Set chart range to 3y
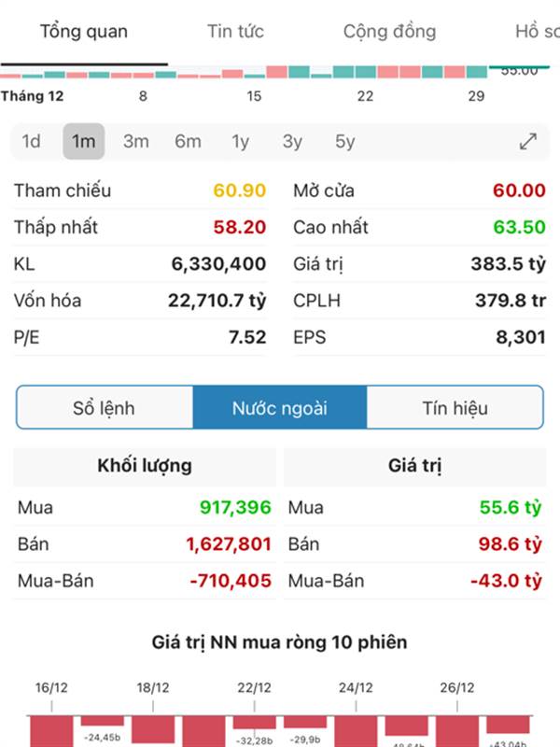Screen dimensions: 560x747 click(x=293, y=142)
